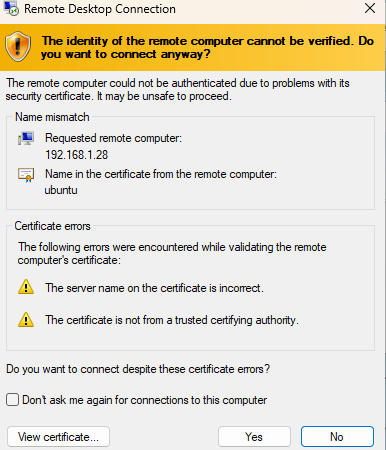Choose No to cancel the connection
This screenshot has height=450, width=386.
coord(337,437)
